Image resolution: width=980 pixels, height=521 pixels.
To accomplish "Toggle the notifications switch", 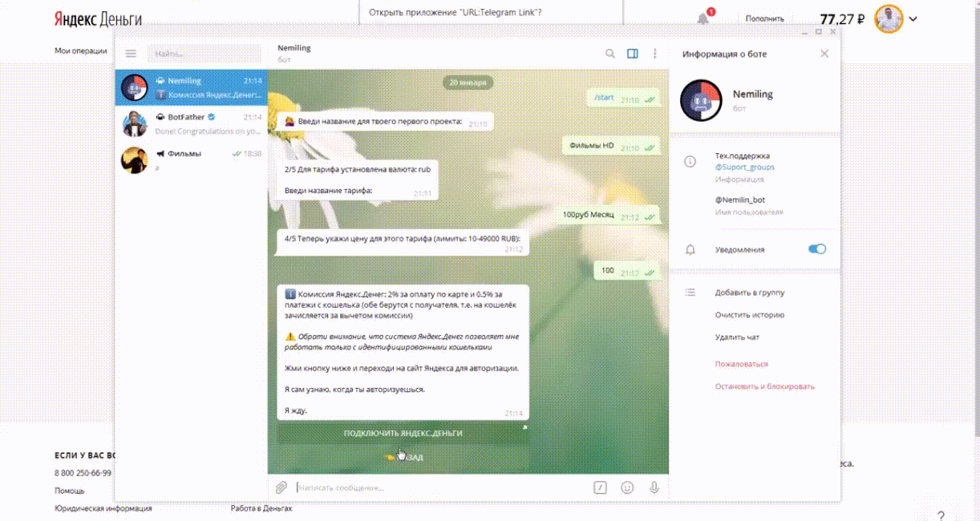I will pyautogui.click(x=817, y=249).
